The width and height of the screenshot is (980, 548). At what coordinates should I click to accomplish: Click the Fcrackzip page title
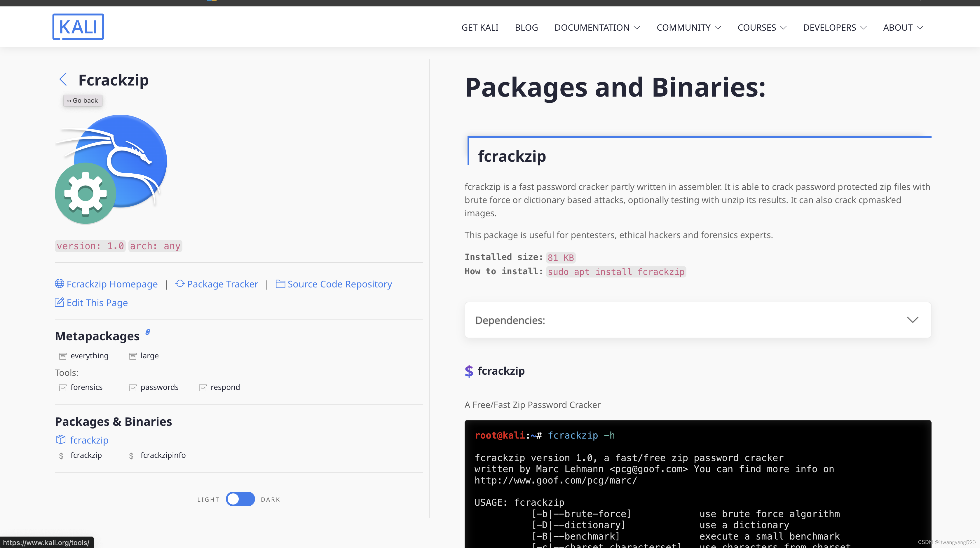pos(113,80)
